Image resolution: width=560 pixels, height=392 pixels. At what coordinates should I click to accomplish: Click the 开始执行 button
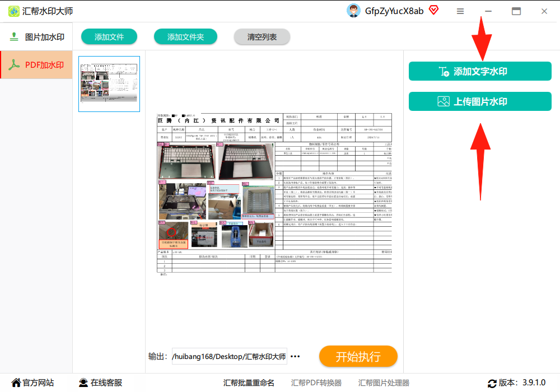point(358,356)
